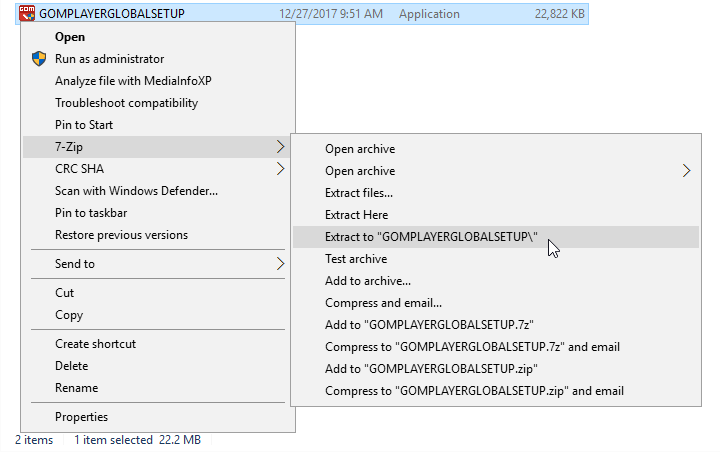Expand the 7-Zip submenu arrow
Screen dimensions: 720x452
[x=281, y=147]
